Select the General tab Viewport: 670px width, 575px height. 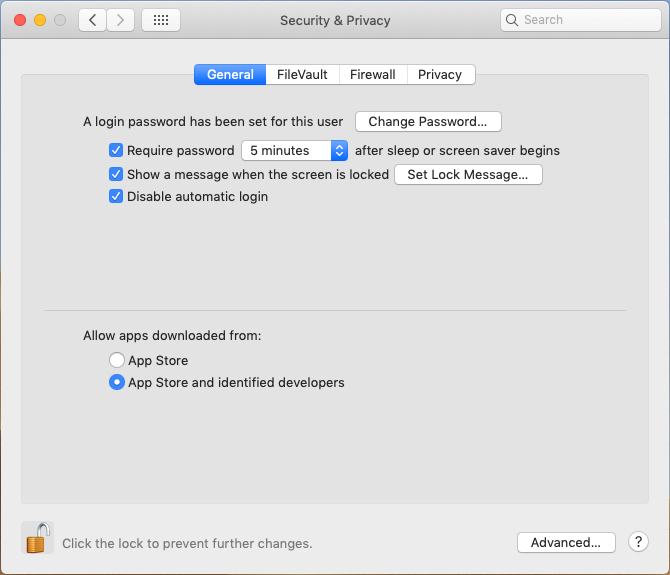(230, 75)
